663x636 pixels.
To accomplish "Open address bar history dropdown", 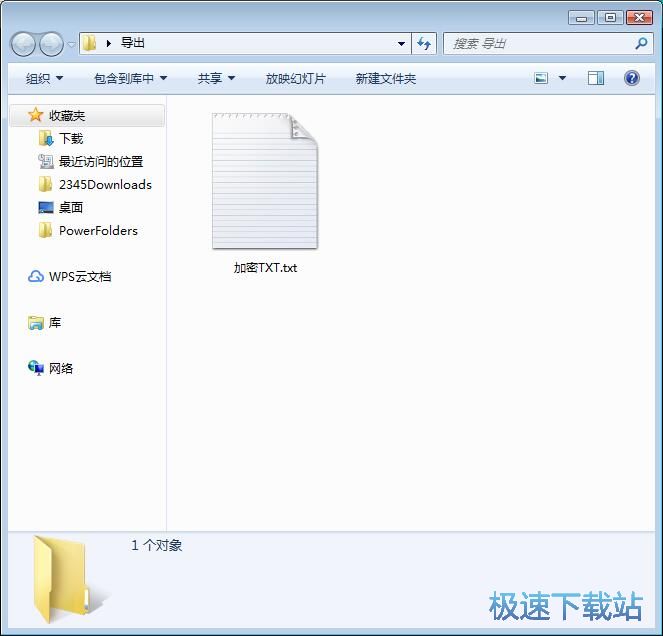I will click(401, 43).
